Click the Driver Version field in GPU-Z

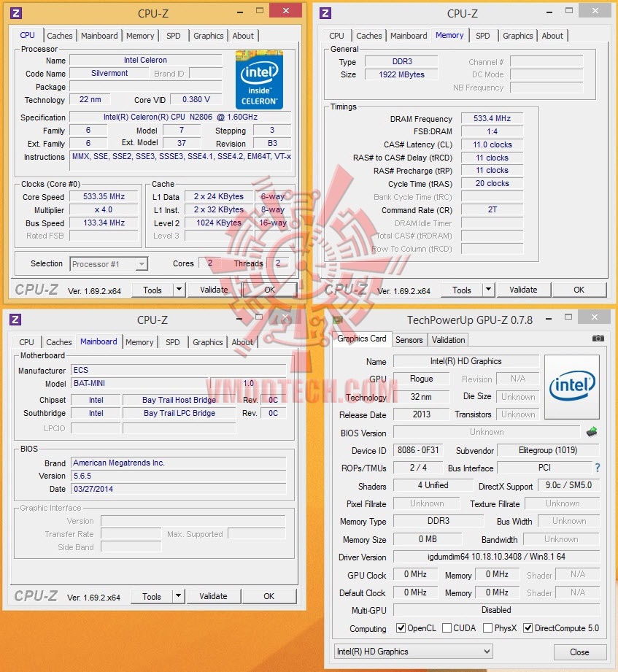coord(496,557)
